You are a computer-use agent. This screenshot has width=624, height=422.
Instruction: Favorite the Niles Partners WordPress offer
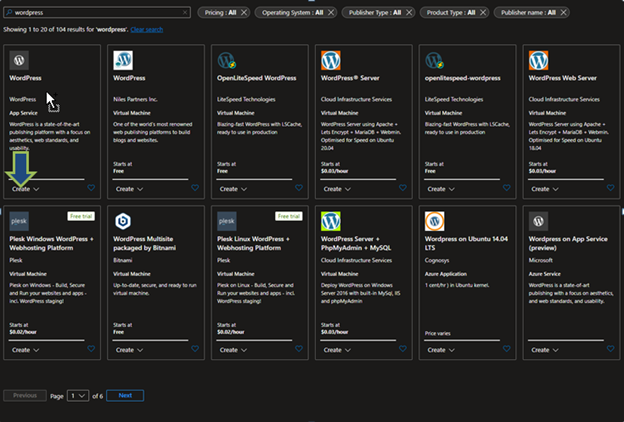(x=195, y=188)
